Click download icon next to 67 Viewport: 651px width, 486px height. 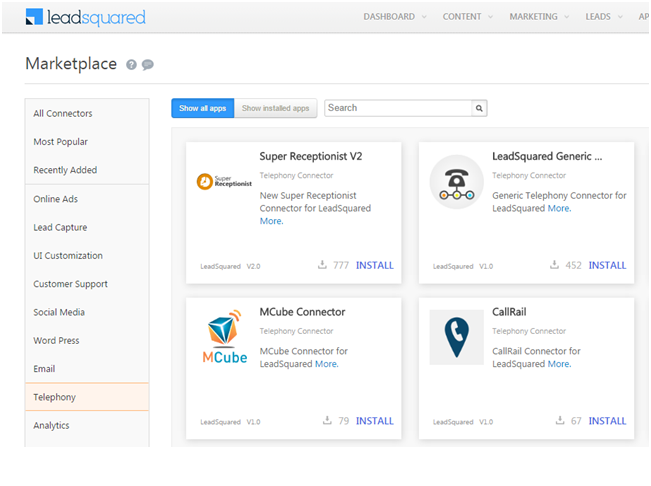(560, 420)
